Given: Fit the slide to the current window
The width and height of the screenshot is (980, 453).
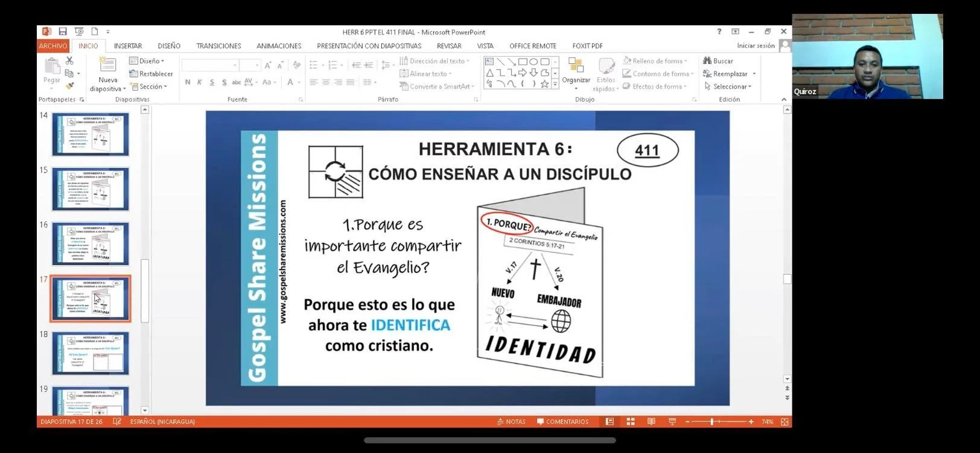Looking at the screenshot, I should [784, 422].
